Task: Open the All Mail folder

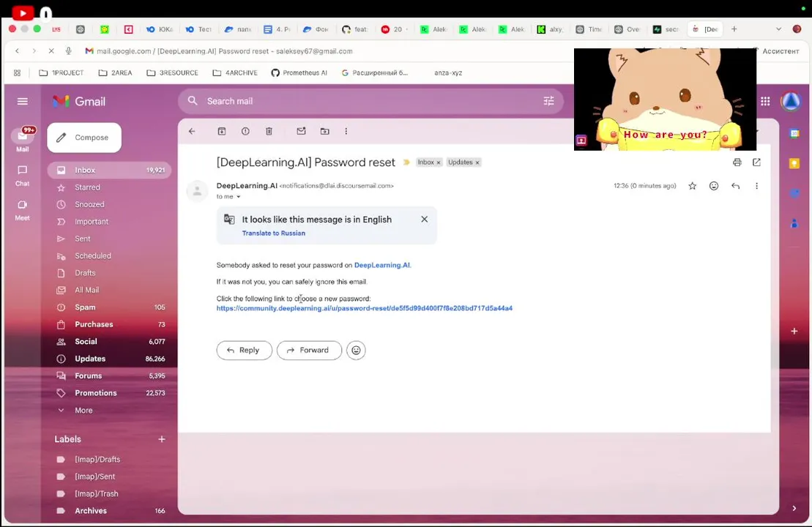Action: (109, 291)
